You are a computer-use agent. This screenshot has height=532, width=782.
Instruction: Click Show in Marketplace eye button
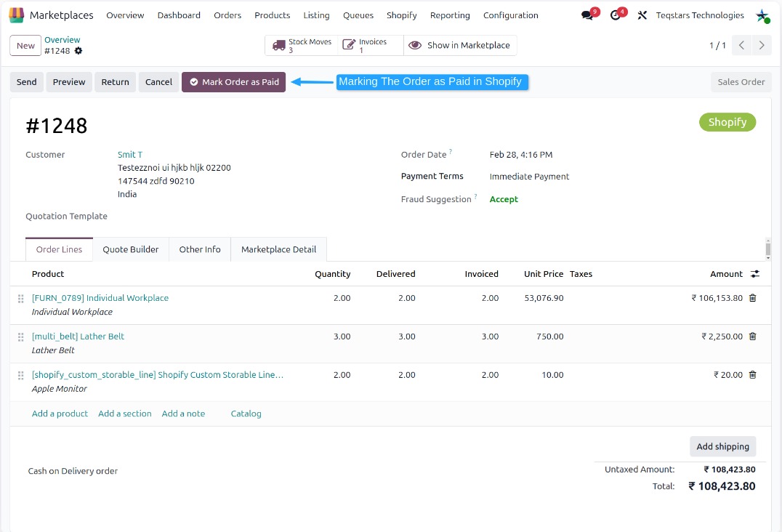pos(460,45)
